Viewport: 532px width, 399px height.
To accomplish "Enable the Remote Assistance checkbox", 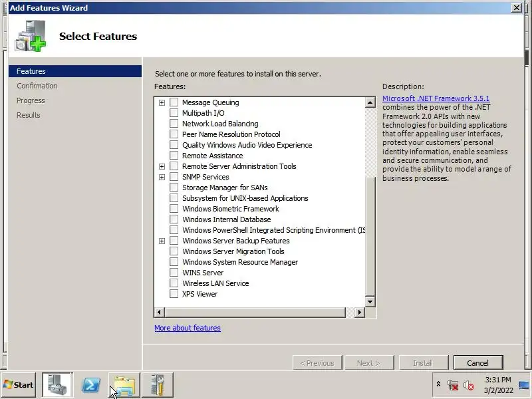I will pyautogui.click(x=174, y=156).
